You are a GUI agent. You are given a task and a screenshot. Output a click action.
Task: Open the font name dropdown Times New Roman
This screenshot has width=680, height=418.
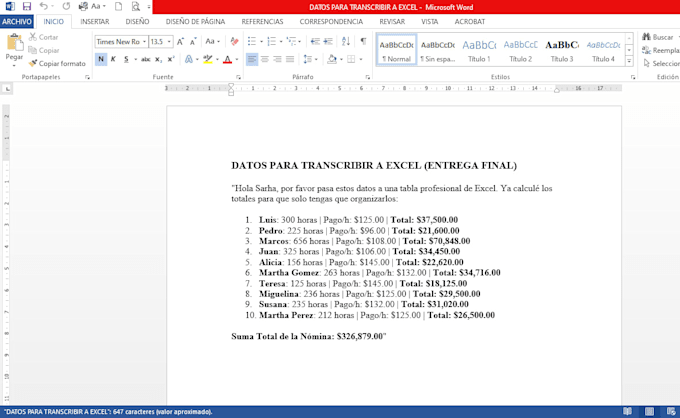[144, 42]
